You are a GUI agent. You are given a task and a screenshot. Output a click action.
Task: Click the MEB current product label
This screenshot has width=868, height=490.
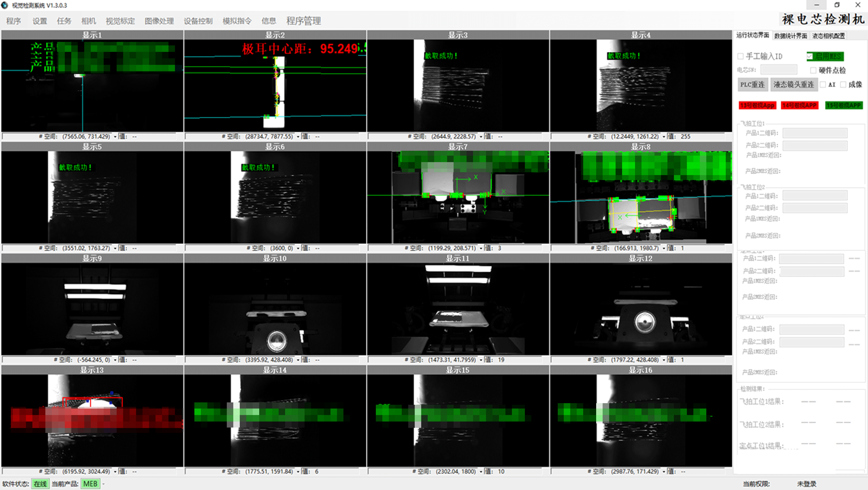click(x=90, y=484)
